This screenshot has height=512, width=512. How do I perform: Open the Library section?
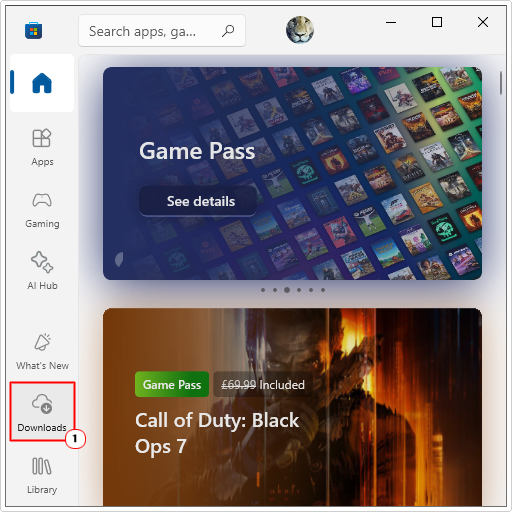click(42, 475)
